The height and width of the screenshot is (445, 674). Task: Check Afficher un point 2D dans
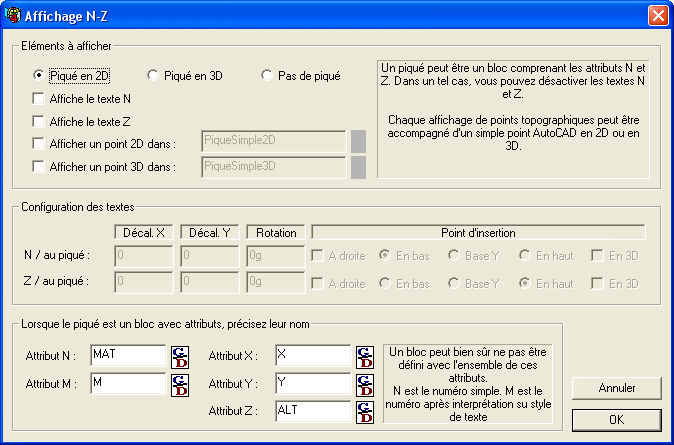coord(39,144)
